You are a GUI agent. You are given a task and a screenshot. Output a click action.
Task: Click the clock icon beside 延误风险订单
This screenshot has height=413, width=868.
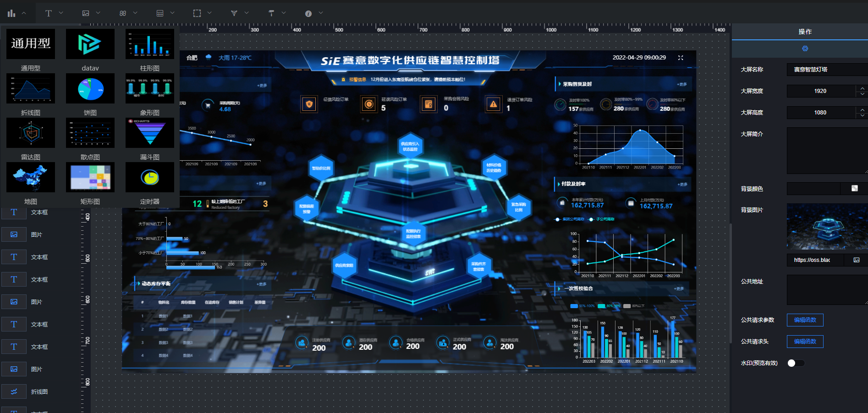[x=368, y=104]
